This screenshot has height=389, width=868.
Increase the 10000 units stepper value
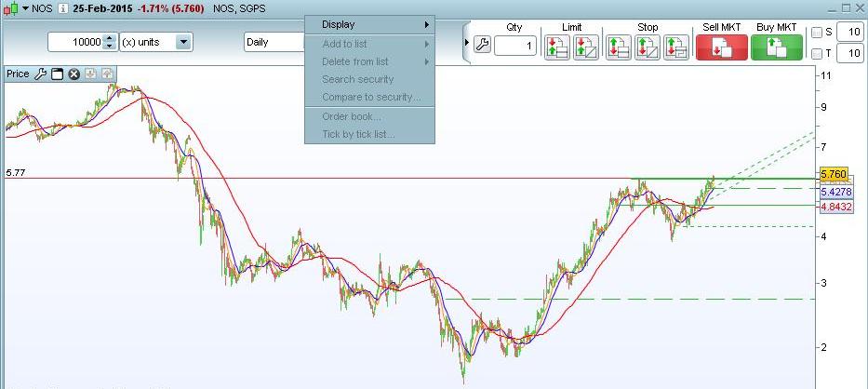(110, 38)
